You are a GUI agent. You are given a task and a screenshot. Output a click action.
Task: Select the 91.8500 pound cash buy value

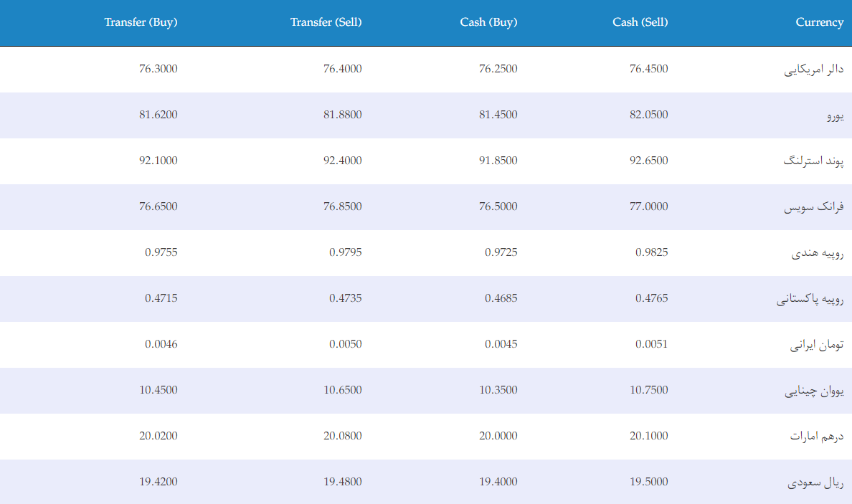point(498,161)
